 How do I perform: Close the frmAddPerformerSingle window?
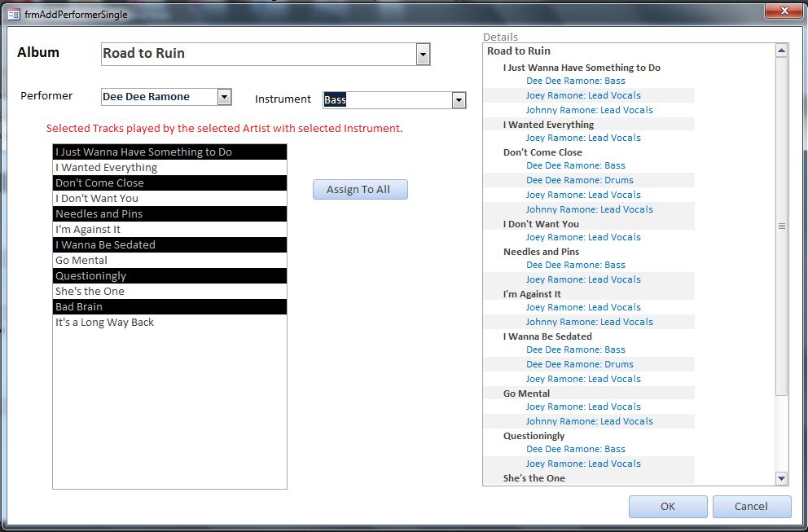click(784, 11)
